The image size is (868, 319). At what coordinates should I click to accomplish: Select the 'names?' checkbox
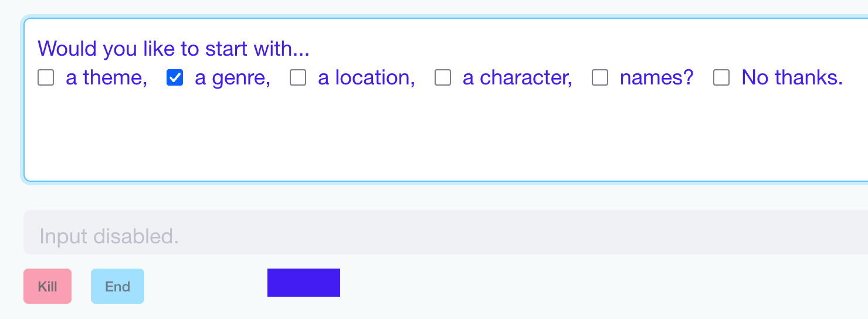(600, 77)
